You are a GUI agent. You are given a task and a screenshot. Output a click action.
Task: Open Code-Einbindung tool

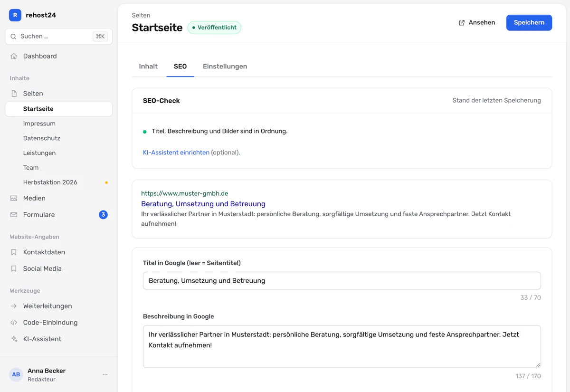(59, 323)
